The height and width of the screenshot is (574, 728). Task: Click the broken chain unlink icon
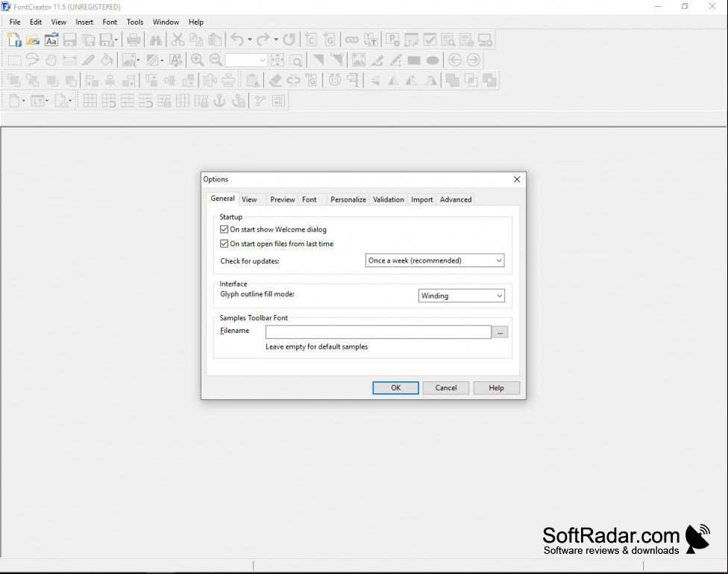pos(293,81)
